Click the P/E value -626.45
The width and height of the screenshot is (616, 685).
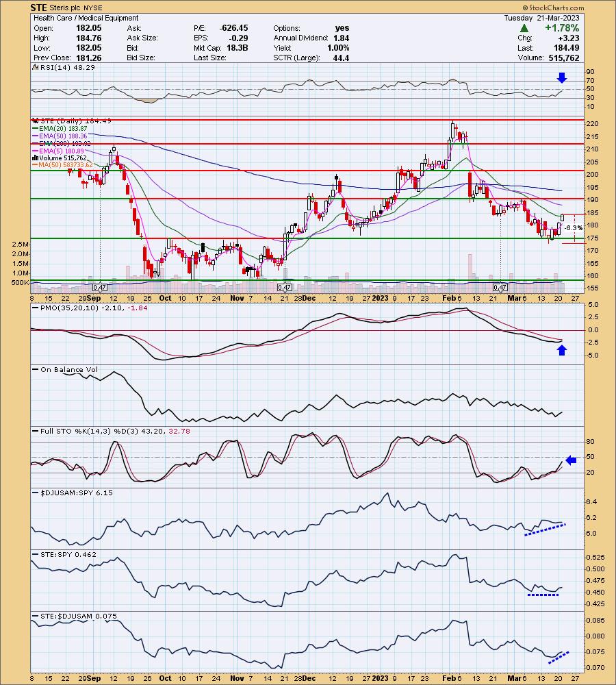tap(233, 28)
